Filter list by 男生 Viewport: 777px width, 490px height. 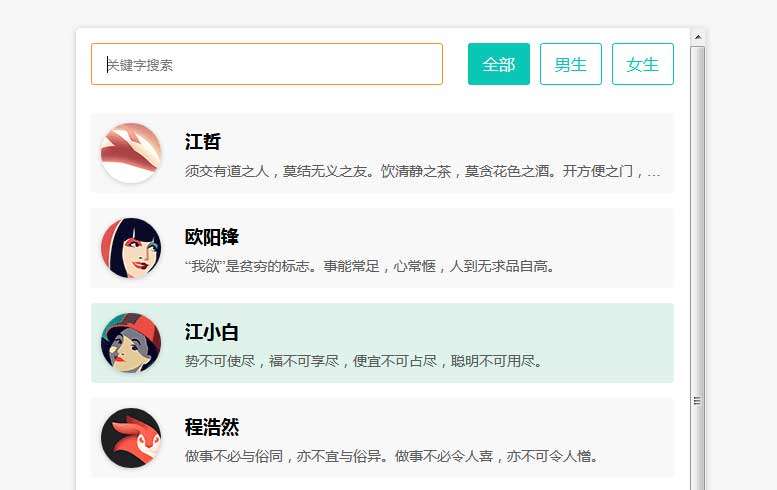tap(570, 64)
